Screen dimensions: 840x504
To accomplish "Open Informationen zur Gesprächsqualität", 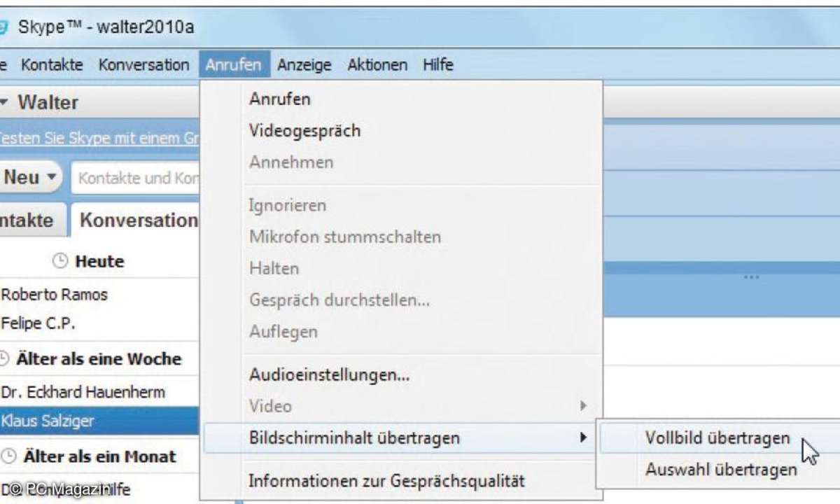I will (x=401, y=481).
